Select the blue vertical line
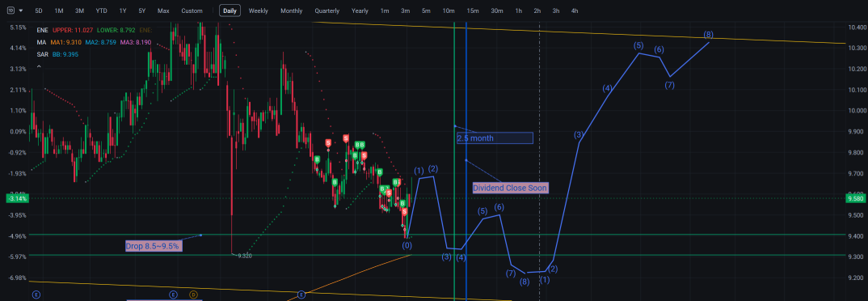 click(x=466, y=161)
